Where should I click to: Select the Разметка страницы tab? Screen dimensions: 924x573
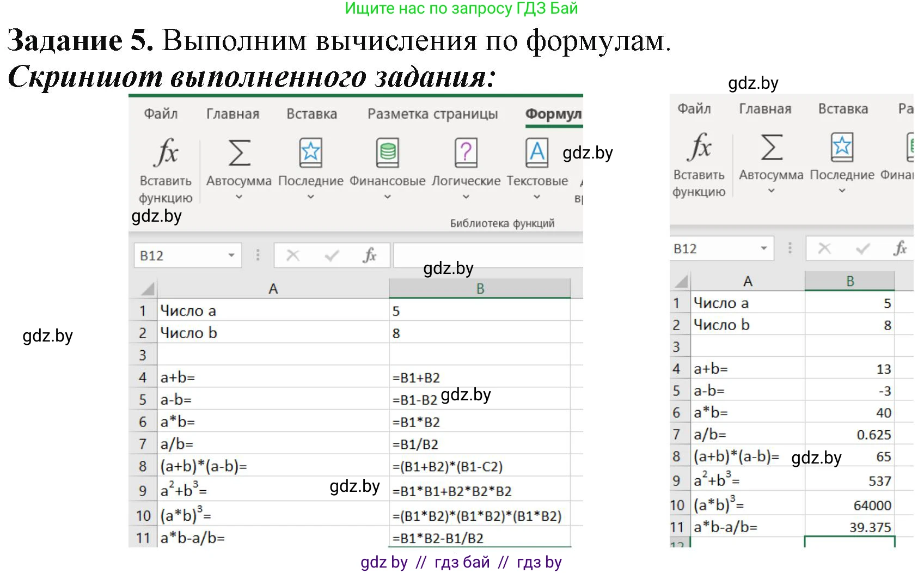pyautogui.click(x=433, y=113)
